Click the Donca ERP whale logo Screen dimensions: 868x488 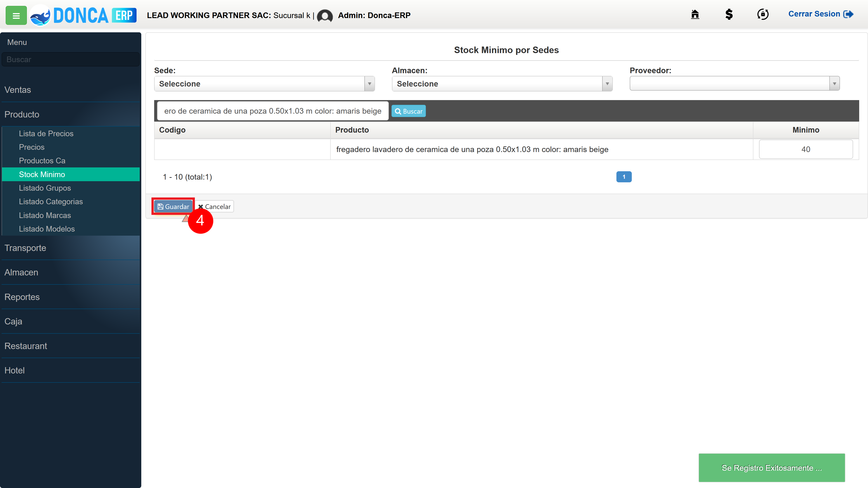40,16
